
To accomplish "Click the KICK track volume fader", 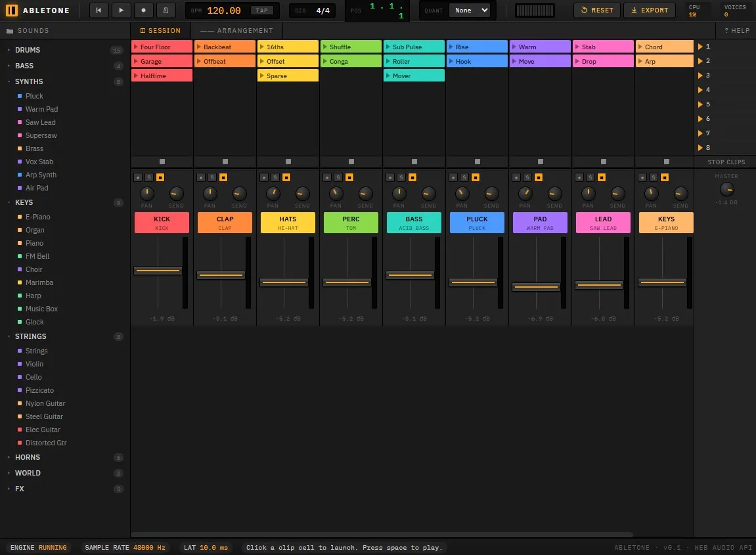I will 158,271.
